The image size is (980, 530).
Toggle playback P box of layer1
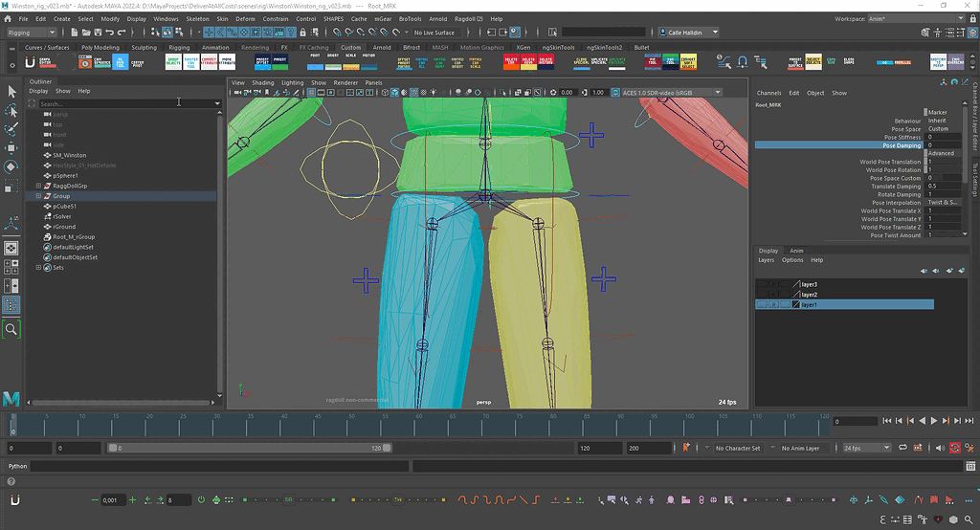coord(773,304)
